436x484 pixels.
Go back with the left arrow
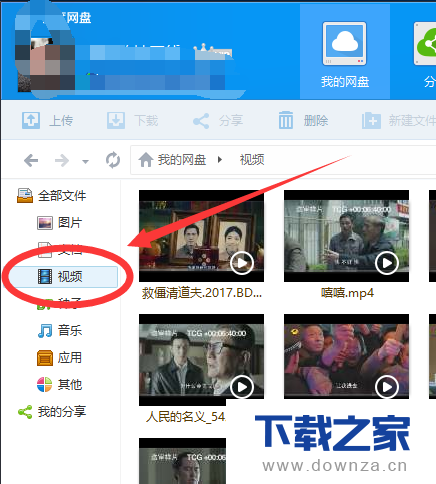(31, 161)
